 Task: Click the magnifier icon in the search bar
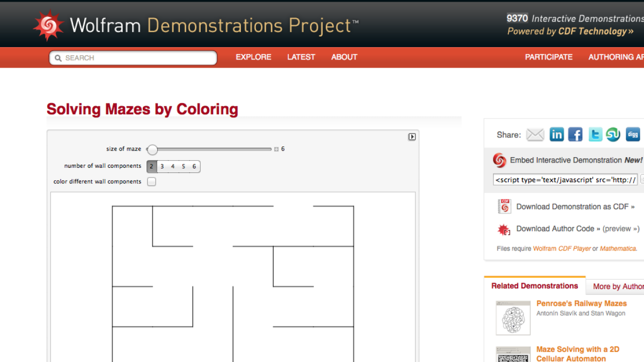point(58,57)
